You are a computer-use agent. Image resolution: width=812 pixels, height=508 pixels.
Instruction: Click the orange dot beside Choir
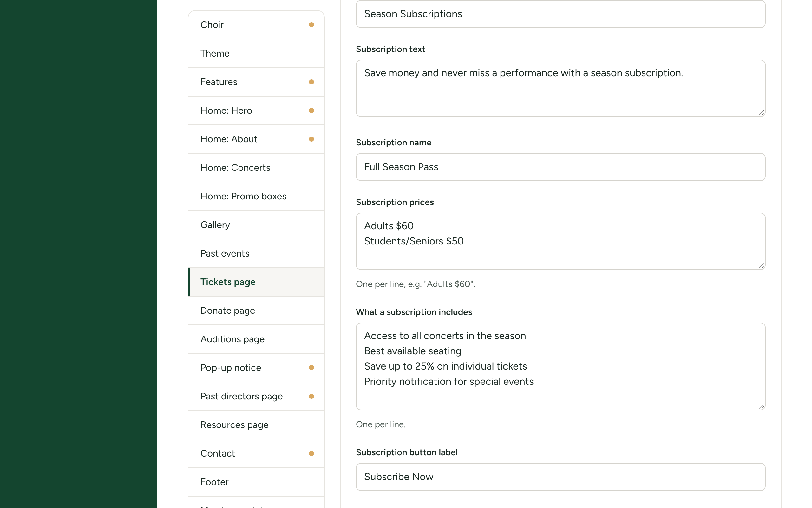pos(311,25)
